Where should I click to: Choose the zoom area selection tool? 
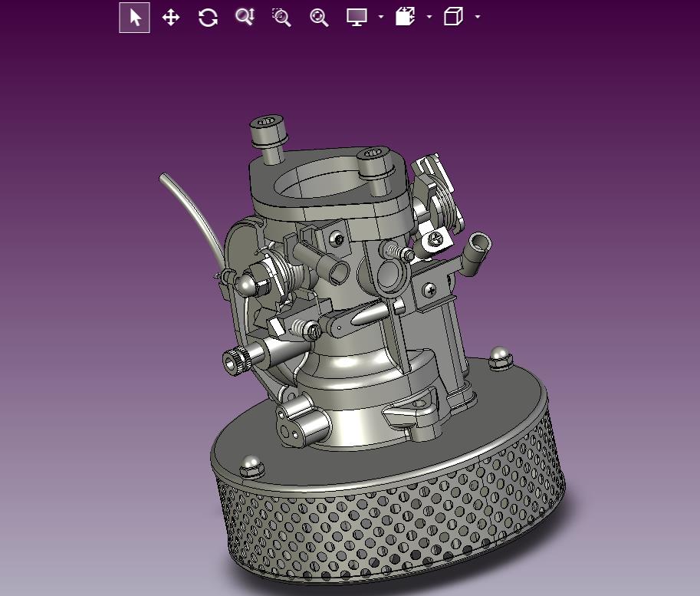[281, 18]
